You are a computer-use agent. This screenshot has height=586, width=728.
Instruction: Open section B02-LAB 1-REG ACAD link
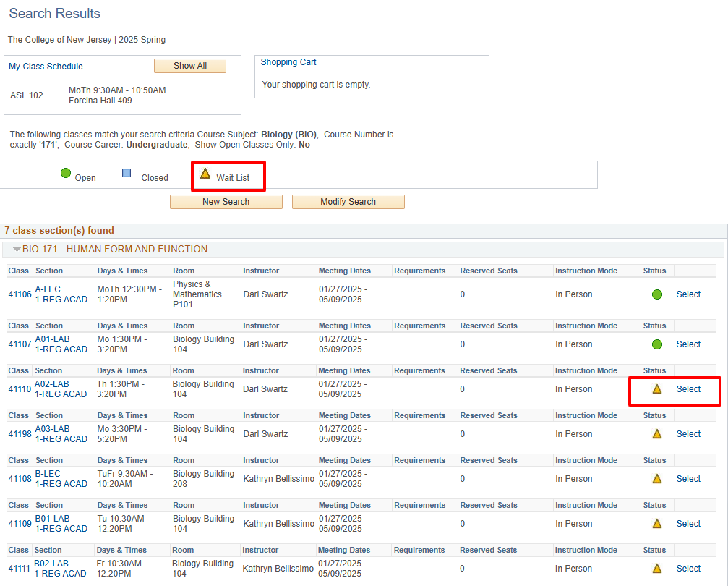pyautogui.click(x=60, y=569)
